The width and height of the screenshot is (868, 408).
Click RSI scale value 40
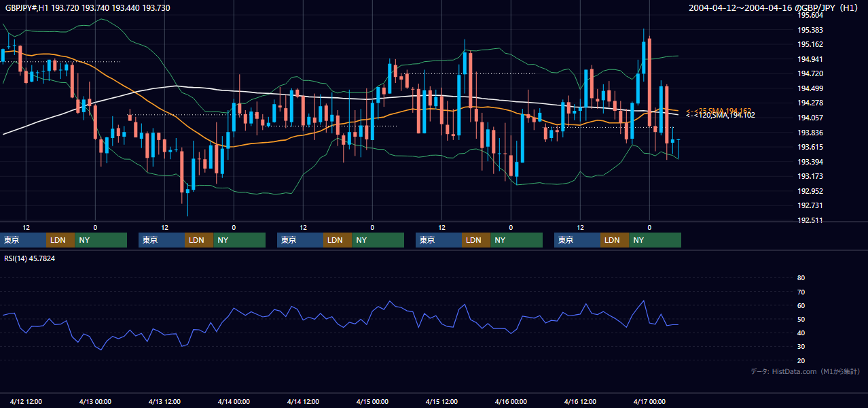(801, 333)
